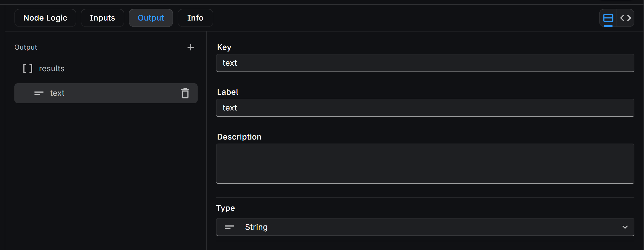Focus the Label input field
The image size is (644, 250).
point(425,108)
